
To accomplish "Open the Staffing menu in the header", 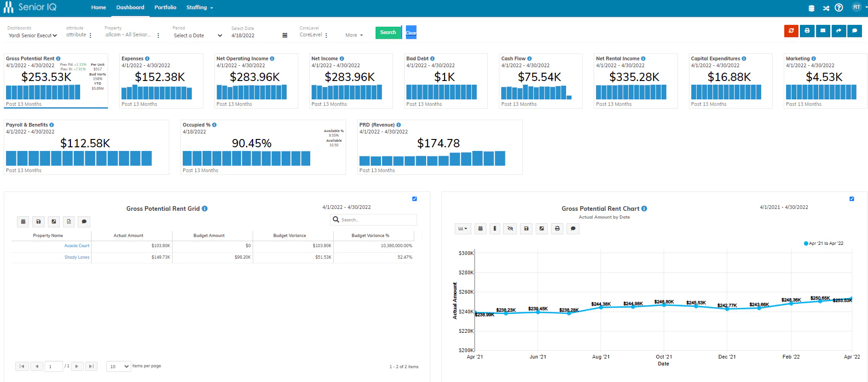I will coord(199,7).
